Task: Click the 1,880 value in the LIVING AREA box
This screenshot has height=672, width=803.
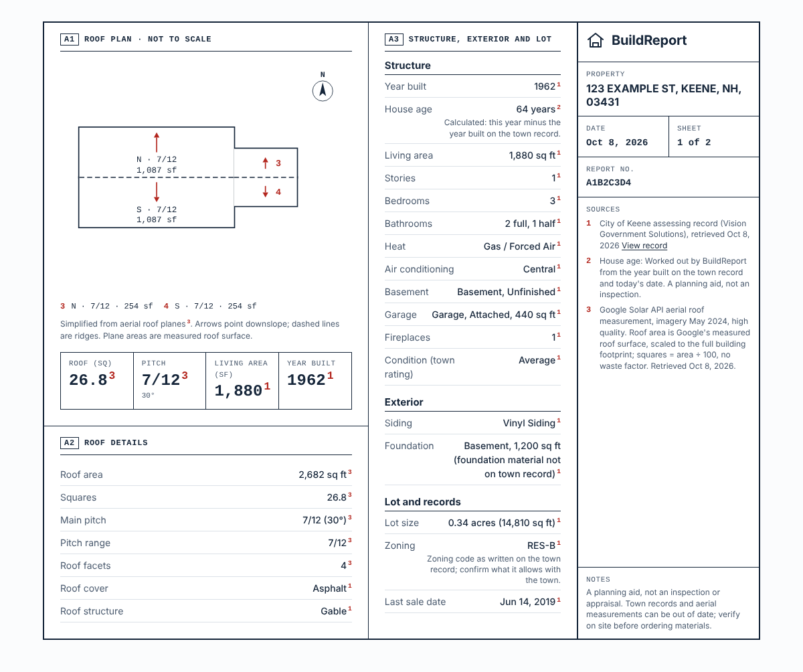Action: (238, 391)
